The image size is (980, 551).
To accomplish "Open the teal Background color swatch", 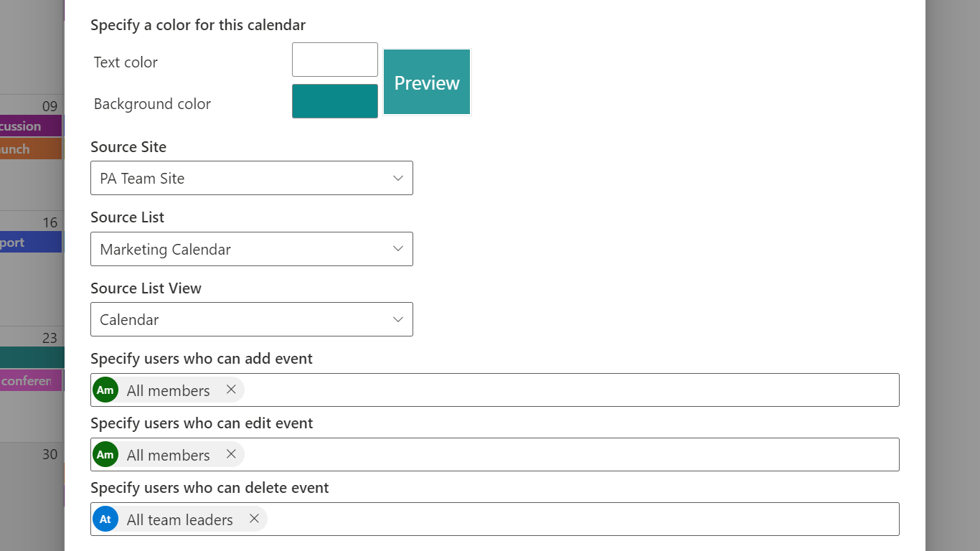I will pos(334,101).
